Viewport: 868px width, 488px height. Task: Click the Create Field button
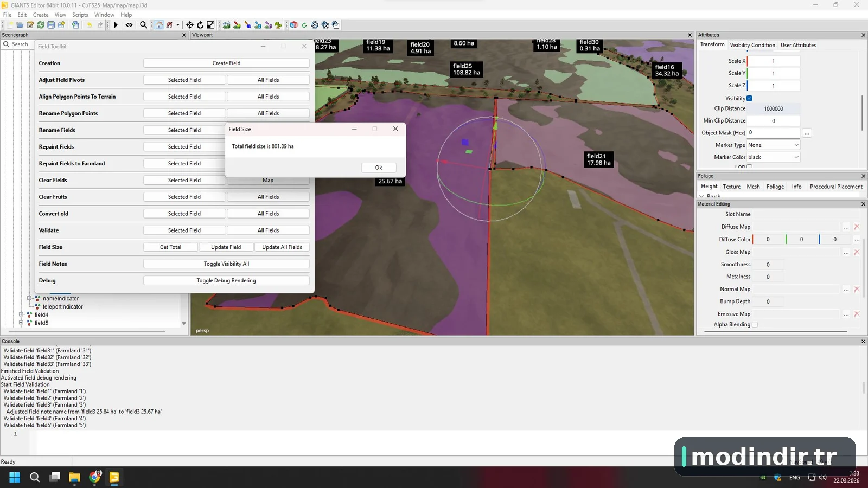point(226,63)
